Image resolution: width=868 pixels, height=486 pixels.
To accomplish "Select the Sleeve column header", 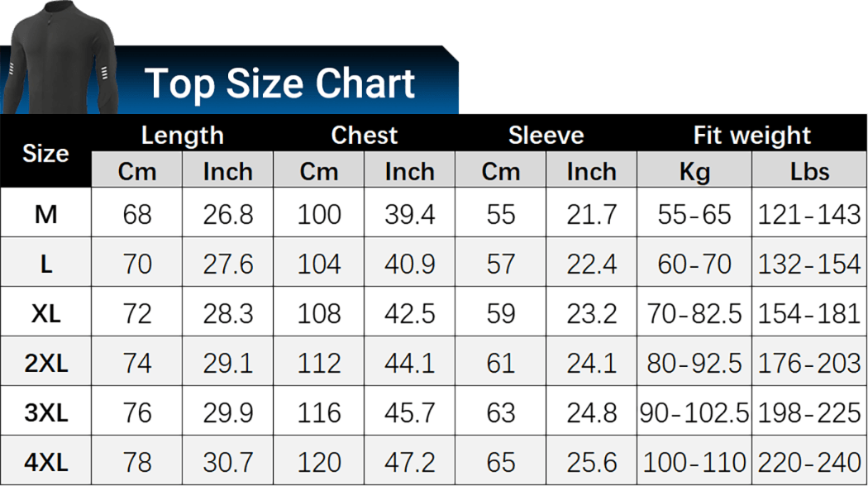I will coord(546,135).
